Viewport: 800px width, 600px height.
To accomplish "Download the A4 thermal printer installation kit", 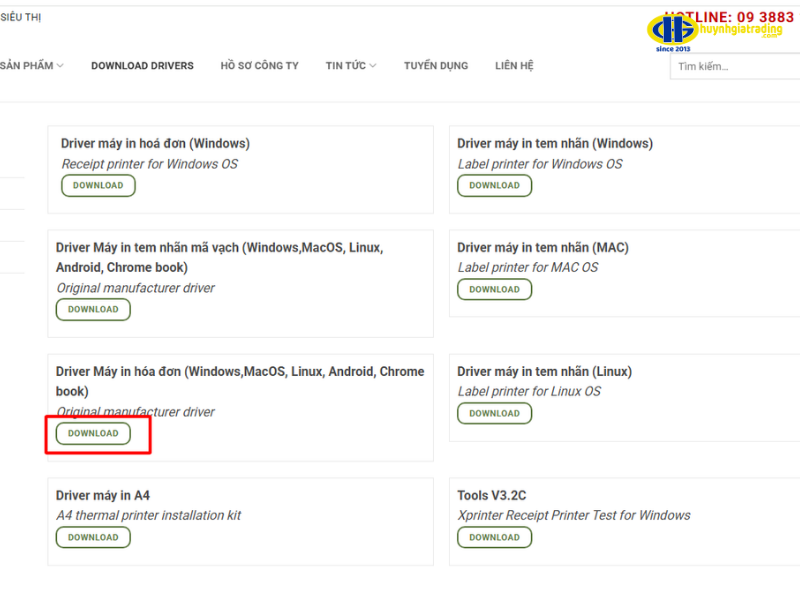I will [x=93, y=537].
